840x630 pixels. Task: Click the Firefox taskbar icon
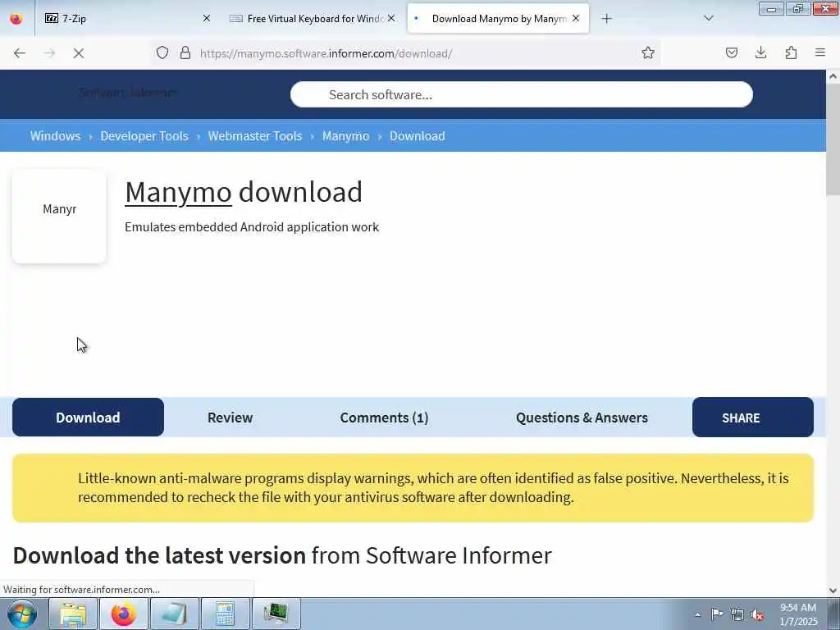point(124,614)
